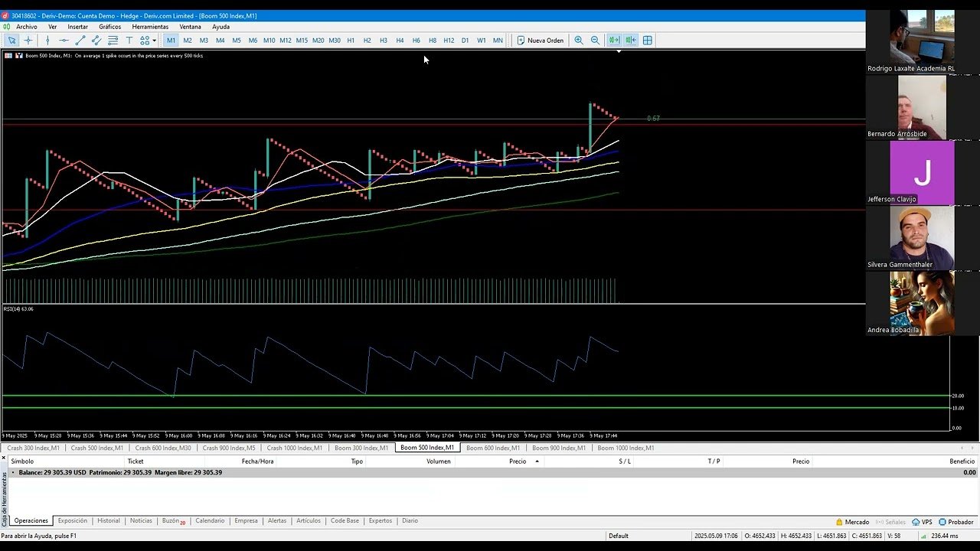Zoom in on the chart
The width and height of the screenshot is (980, 551).
pos(580,40)
